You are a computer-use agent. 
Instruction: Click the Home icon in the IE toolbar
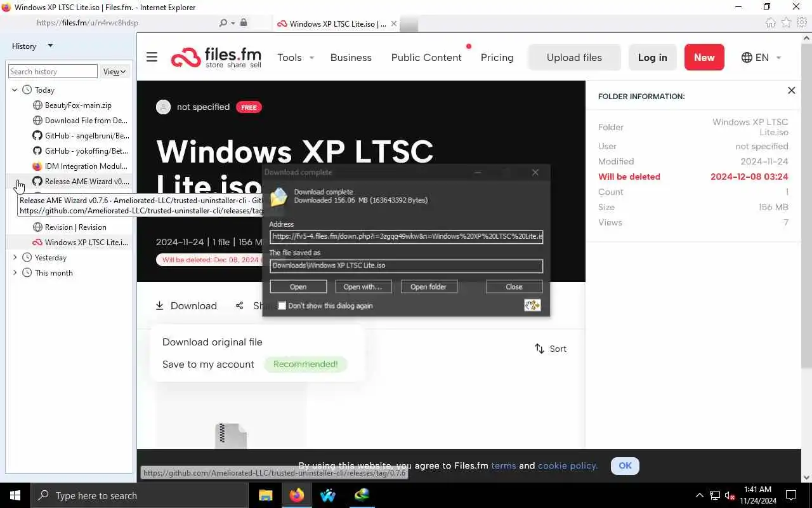pos(770,23)
